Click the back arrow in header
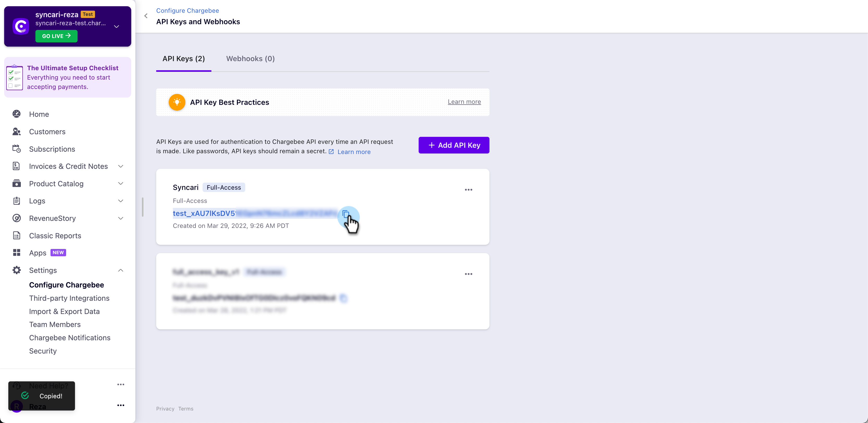The width and height of the screenshot is (868, 423). click(146, 16)
